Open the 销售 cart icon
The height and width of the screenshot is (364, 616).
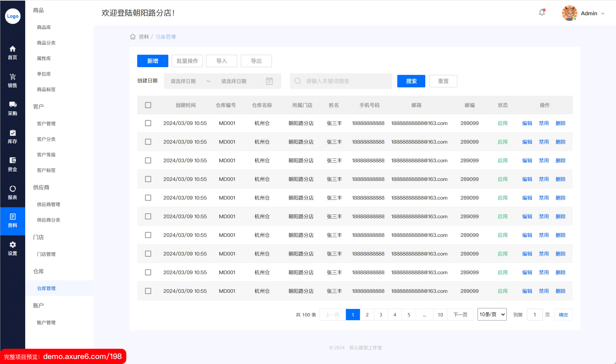tap(12, 77)
